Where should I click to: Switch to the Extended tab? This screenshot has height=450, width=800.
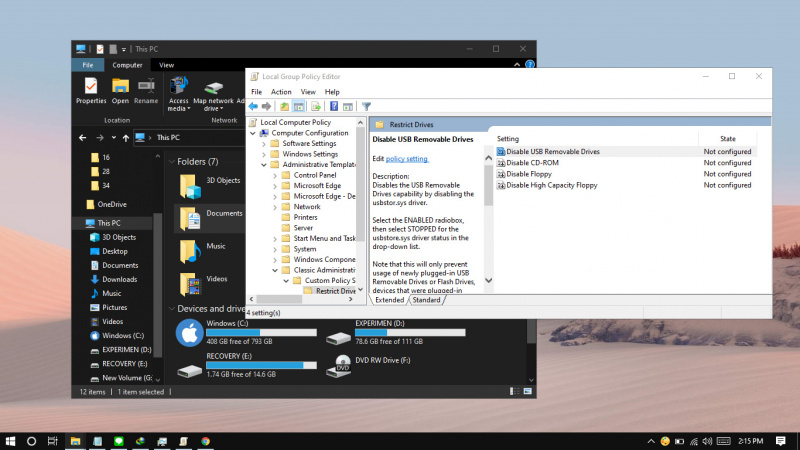pyautogui.click(x=389, y=300)
